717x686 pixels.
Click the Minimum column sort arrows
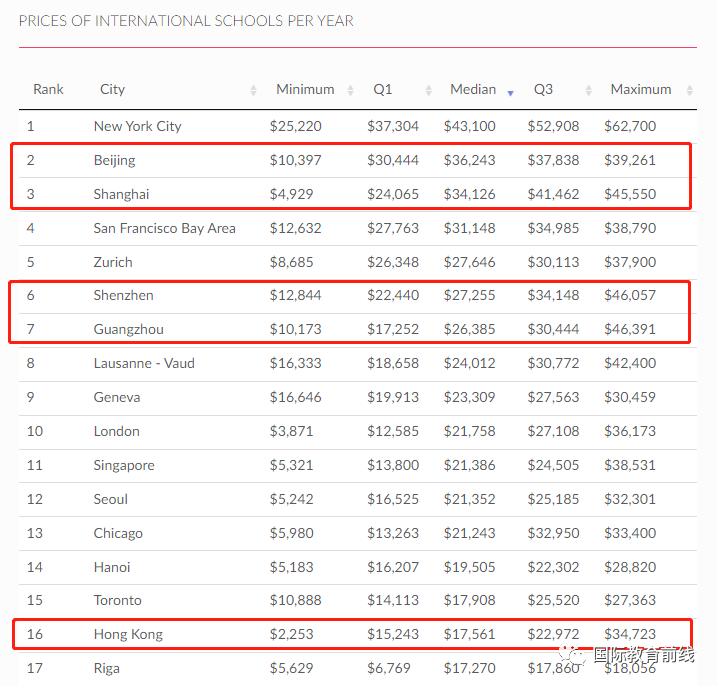coord(350,90)
